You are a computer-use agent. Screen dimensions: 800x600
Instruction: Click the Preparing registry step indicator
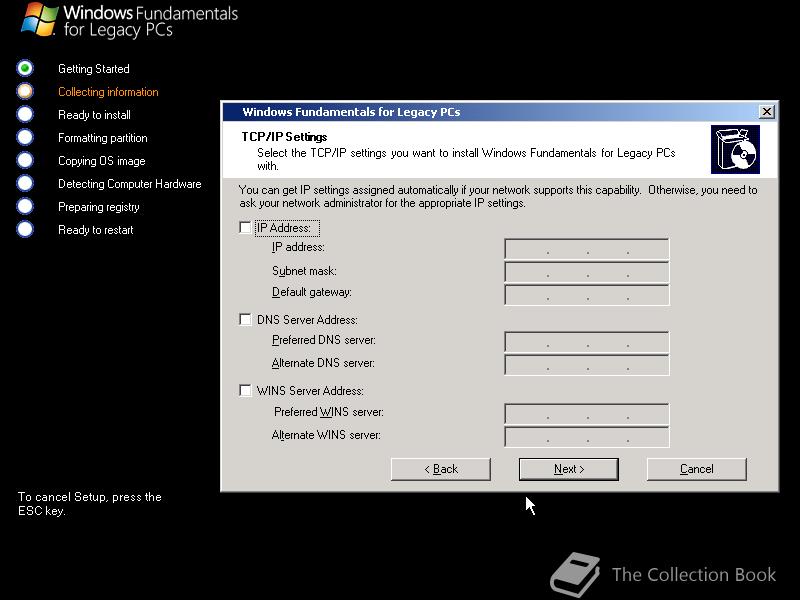click(24, 206)
